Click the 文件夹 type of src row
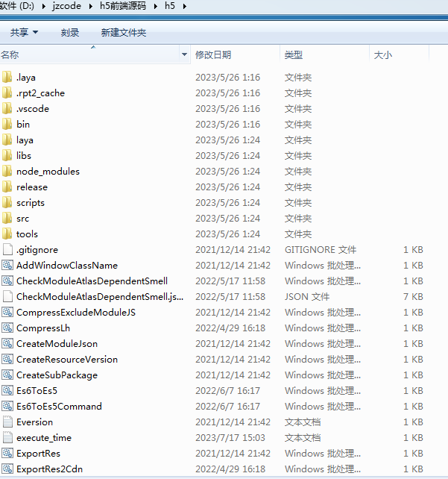Screen dimensions: 448x479 pyautogui.click(x=298, y=218)
